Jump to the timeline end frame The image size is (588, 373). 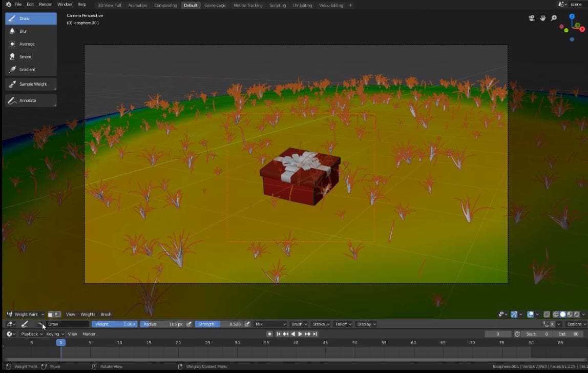pos(315,334)
